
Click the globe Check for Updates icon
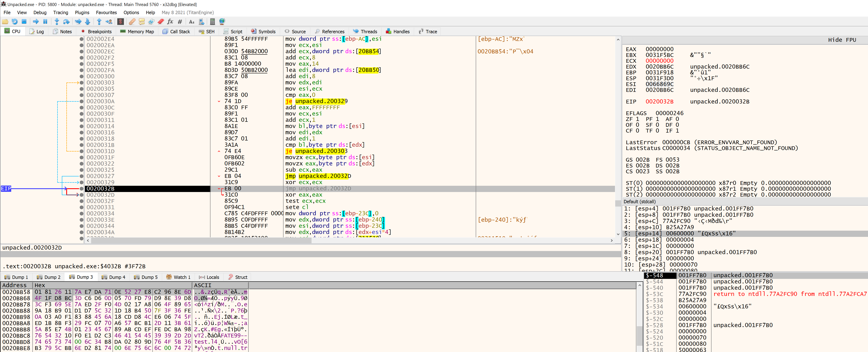(222, 22)
